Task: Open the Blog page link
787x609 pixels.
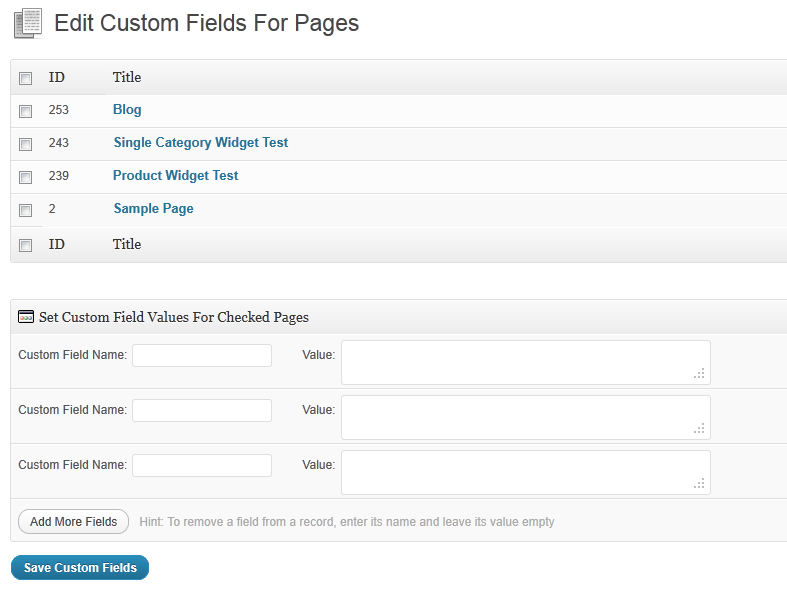Action: (x=127, y=109)
